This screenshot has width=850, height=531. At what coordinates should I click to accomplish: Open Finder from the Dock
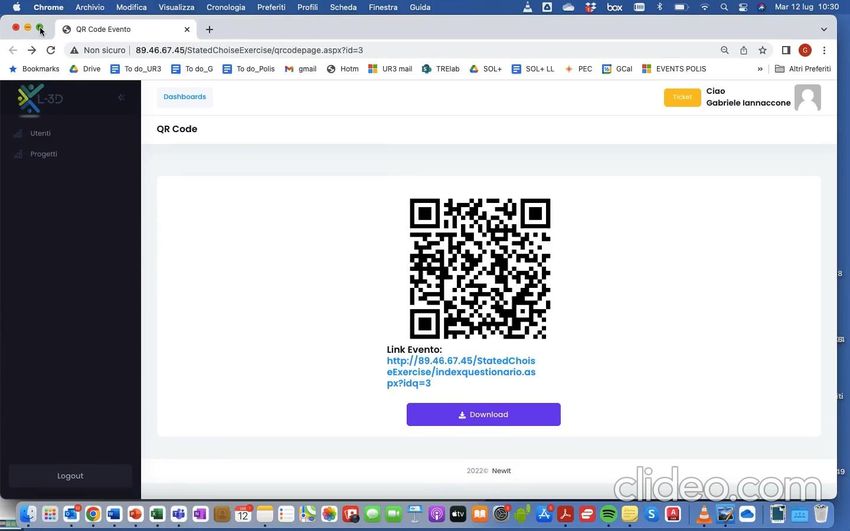pyautogui.click(x=28, y=513)
